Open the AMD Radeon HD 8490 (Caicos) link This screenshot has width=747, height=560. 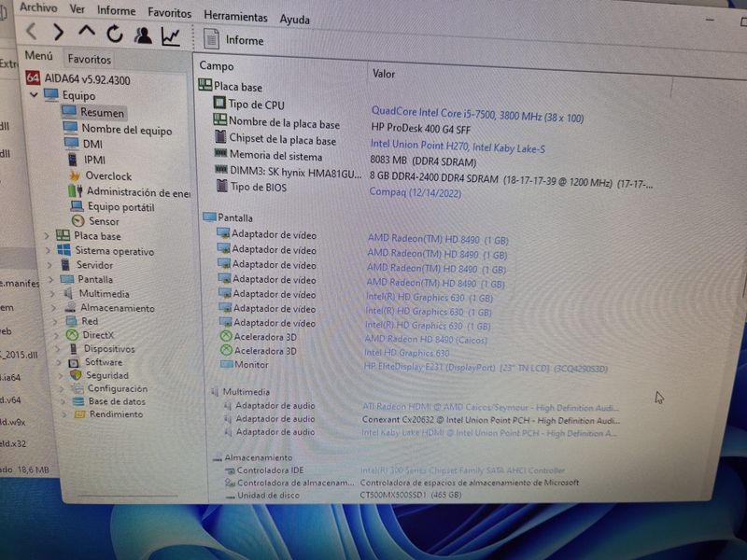[426, 340]
